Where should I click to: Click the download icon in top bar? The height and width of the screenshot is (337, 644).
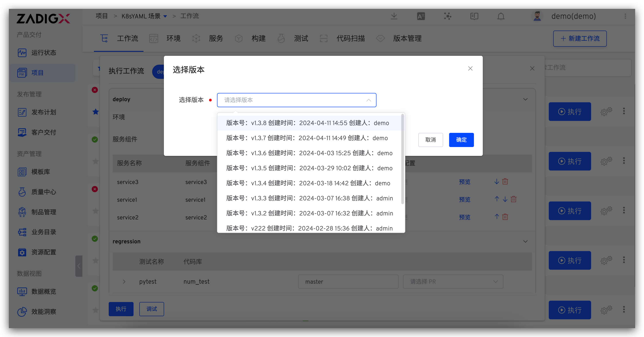pos(394,16)
